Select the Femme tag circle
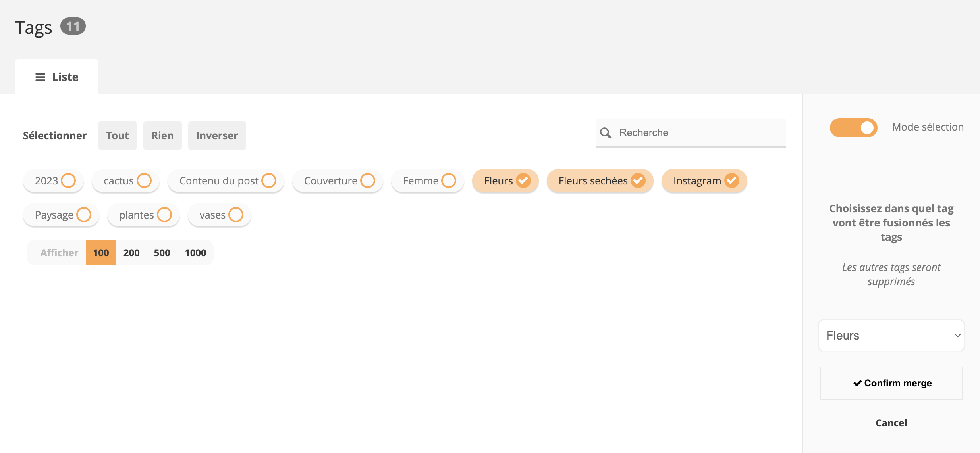Screen dimensions: 980x453 point(448,180)
